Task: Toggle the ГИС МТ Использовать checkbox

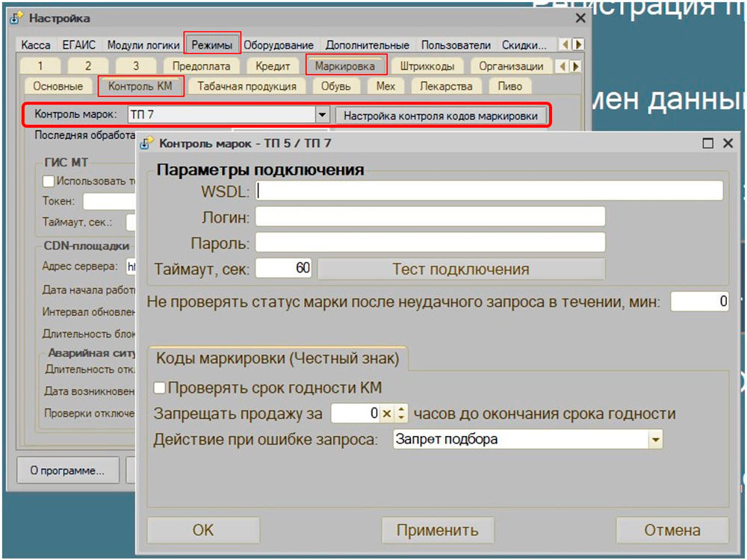Action: click(x=49, y=181)
